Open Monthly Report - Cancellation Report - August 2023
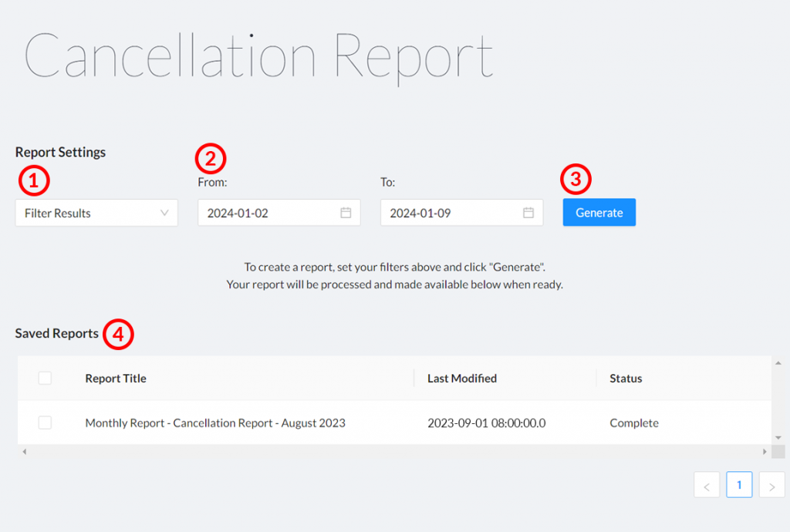 pos(215,423)
